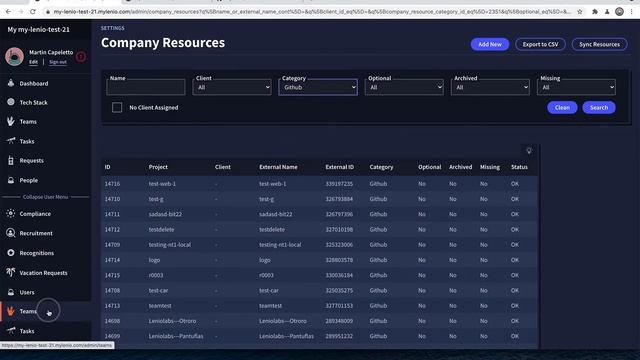Viewport: 640px width, 360px height.
Task: Click project name logo
Action: click(x=154, y=260)
